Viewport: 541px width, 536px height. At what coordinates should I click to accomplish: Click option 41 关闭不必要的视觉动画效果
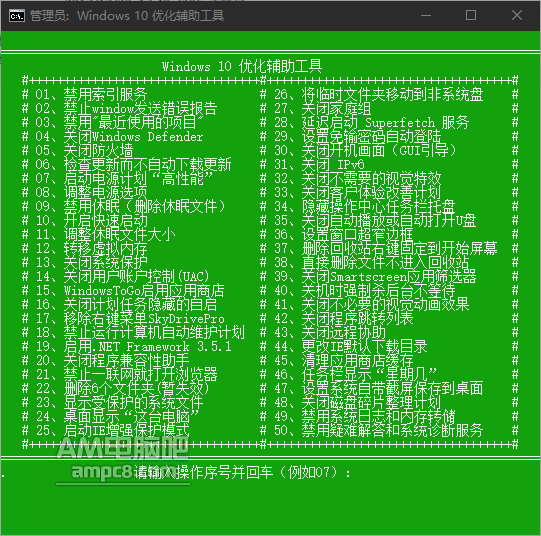(372, 305)
